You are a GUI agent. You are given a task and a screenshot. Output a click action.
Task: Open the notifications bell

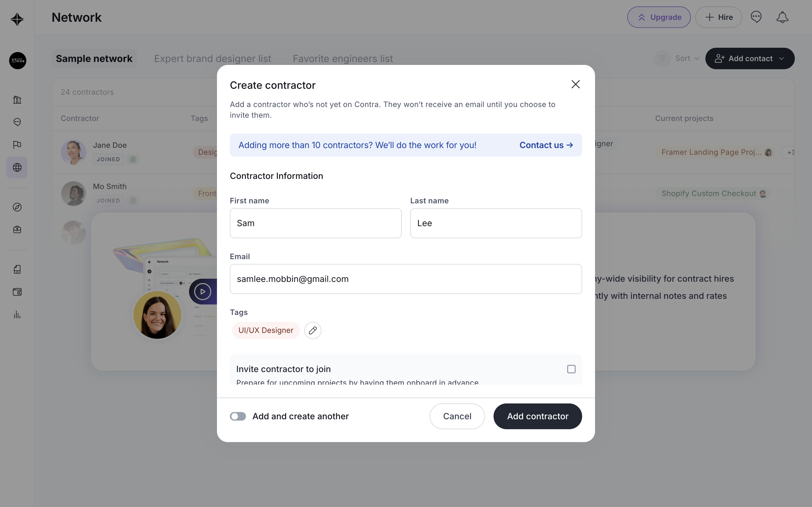click(x=782, y=17)
